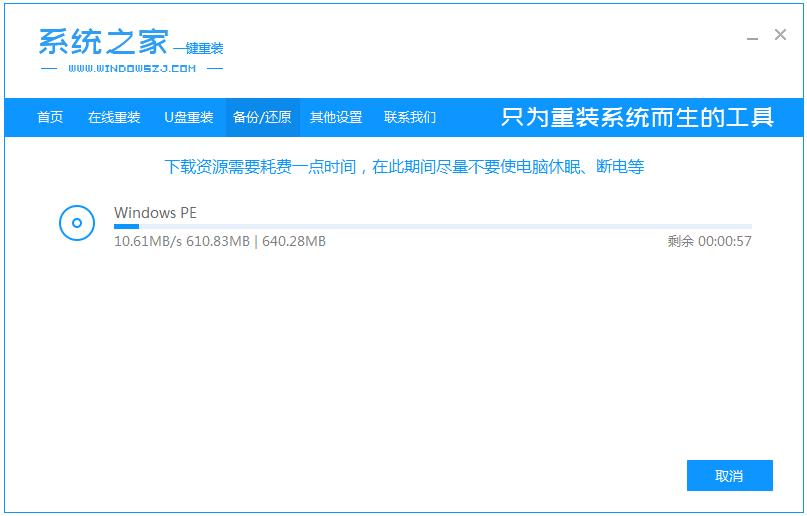The width and height of the screenshot is (807, 516).
Task: Switch to 在线重装 tab
Action: [x=114, y=117]
